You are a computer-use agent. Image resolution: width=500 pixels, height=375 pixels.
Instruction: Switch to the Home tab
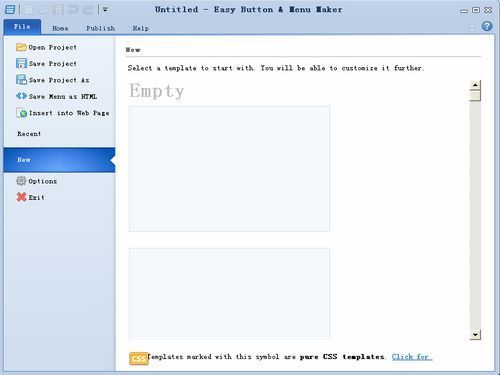60,28
